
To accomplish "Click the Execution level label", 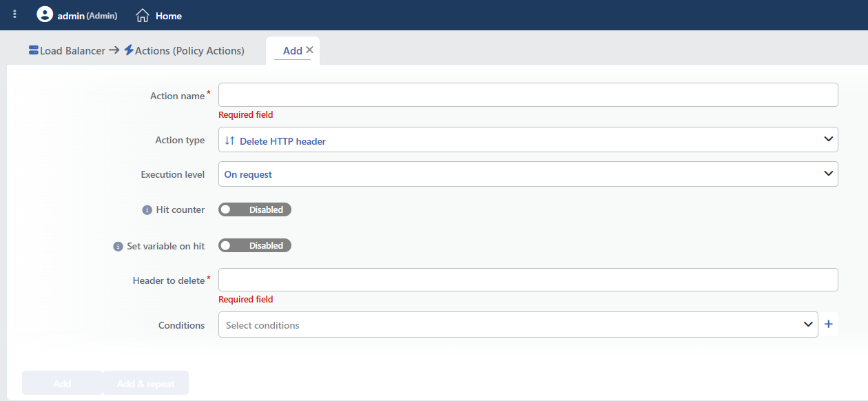I will click(173, 174).
